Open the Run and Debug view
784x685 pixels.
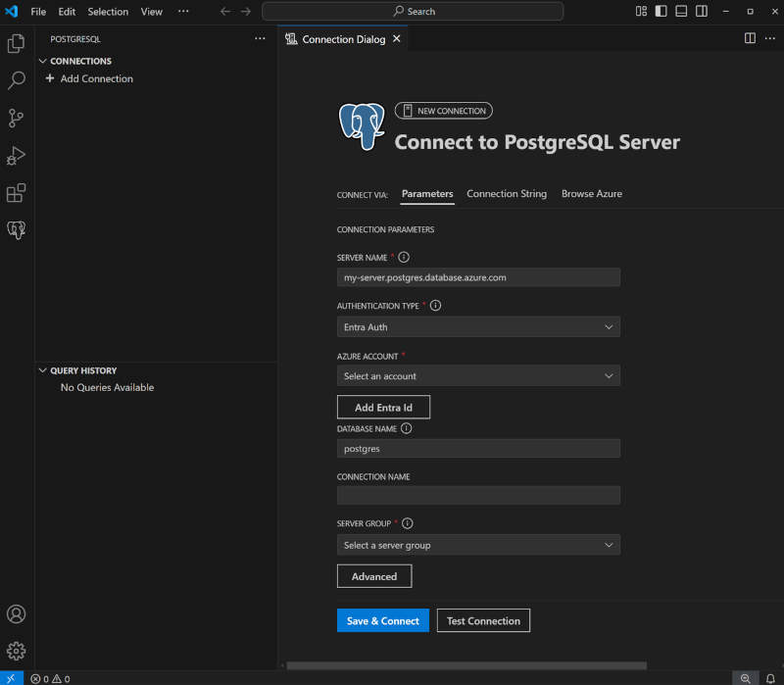[16, 156]
